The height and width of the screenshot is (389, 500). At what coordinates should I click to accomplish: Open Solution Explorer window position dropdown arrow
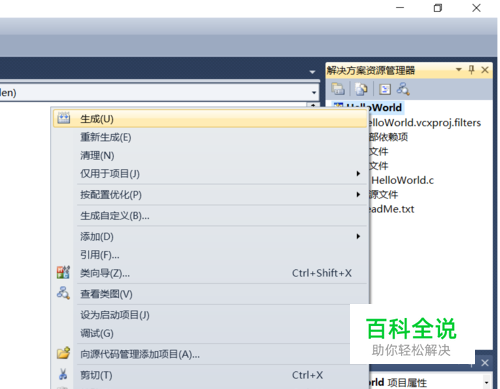459,70
